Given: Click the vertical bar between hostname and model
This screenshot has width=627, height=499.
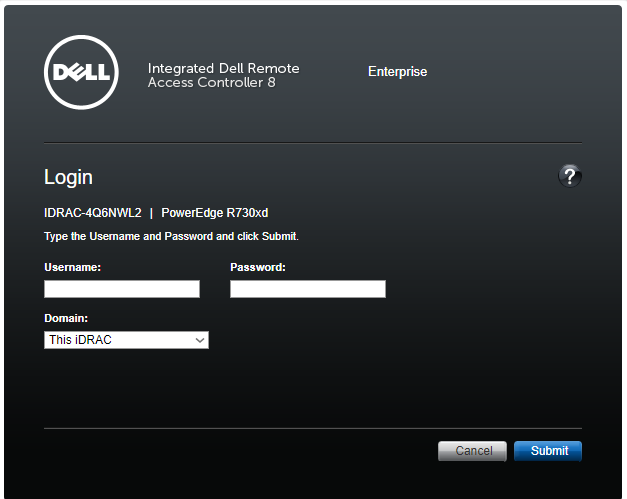Looking at the screenshot, I should pyautogui.click(x=151, y=213).
